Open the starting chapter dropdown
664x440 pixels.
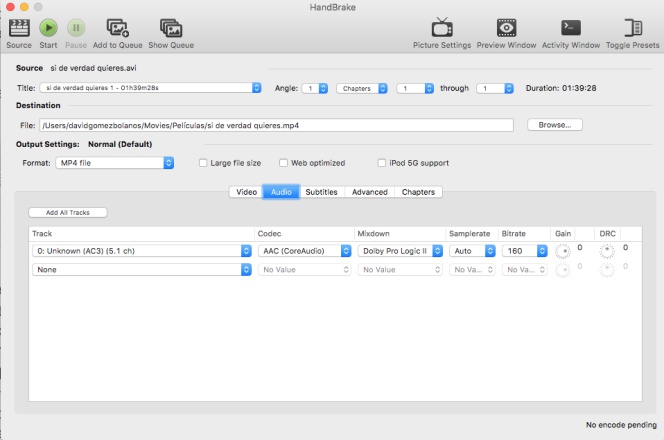(415, 88)
